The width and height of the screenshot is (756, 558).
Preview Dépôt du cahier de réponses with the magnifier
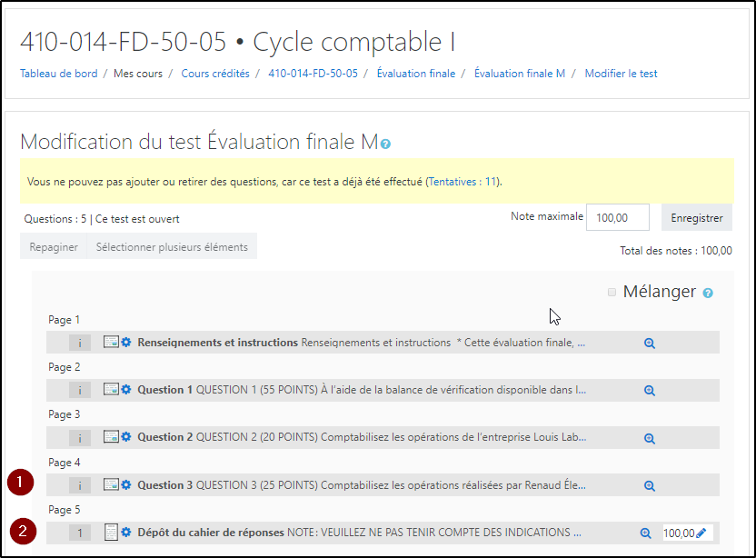pyautogui.click(x=645, y=533)
